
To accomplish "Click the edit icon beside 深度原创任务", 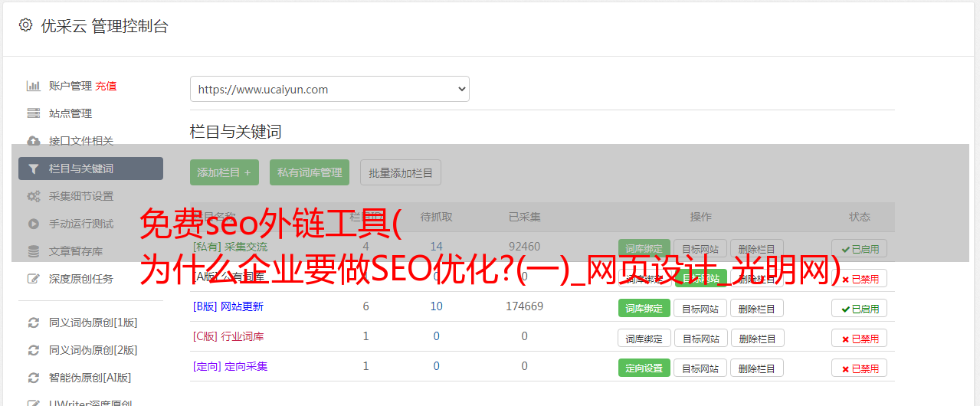I will (x=34, y=279).
